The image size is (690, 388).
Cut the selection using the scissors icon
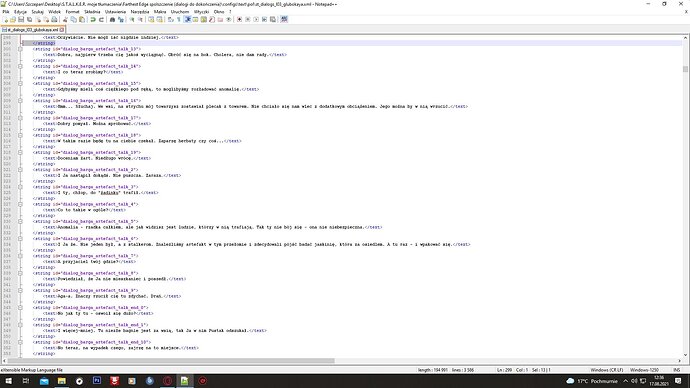[65, 20]
